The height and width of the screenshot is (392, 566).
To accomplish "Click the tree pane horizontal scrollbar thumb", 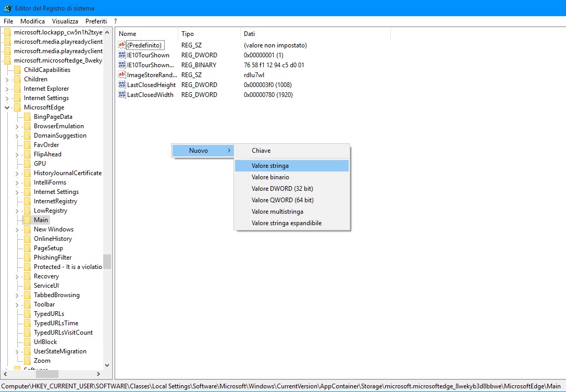I will 47,374.
